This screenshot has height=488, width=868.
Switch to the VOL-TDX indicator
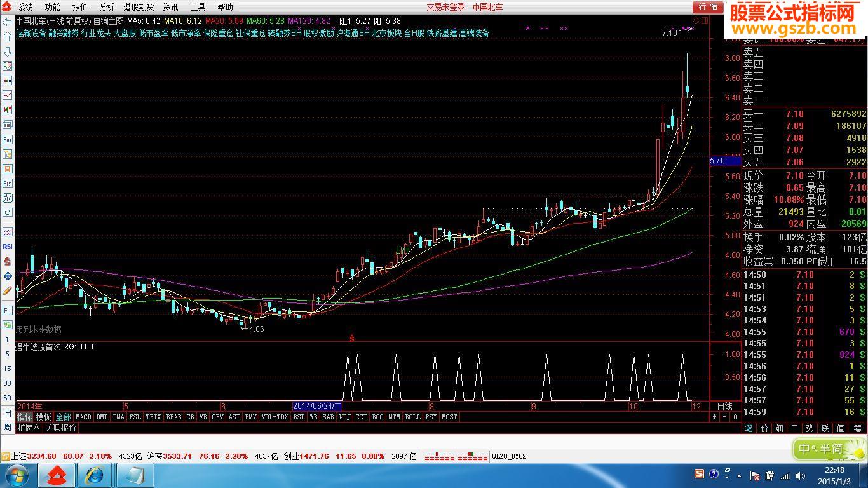click(275, 417)
